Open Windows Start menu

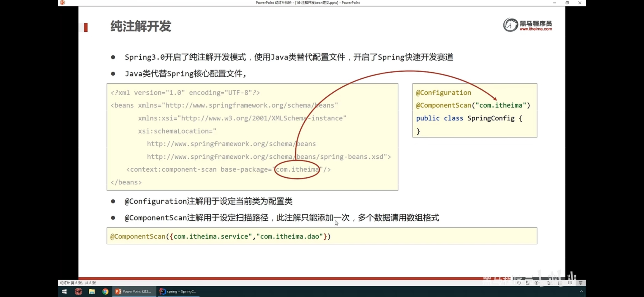coord(64,291)
